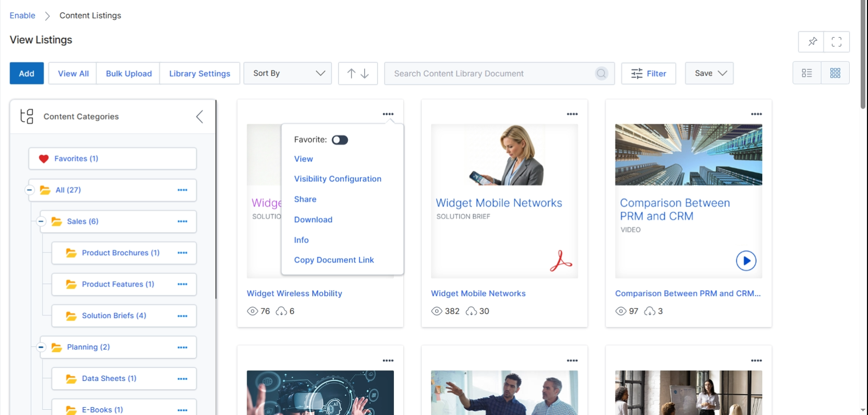Open three-dot menu above presentation room thumbnail
The height and width of the screenshot is (415, 868).
click(756, 361)
